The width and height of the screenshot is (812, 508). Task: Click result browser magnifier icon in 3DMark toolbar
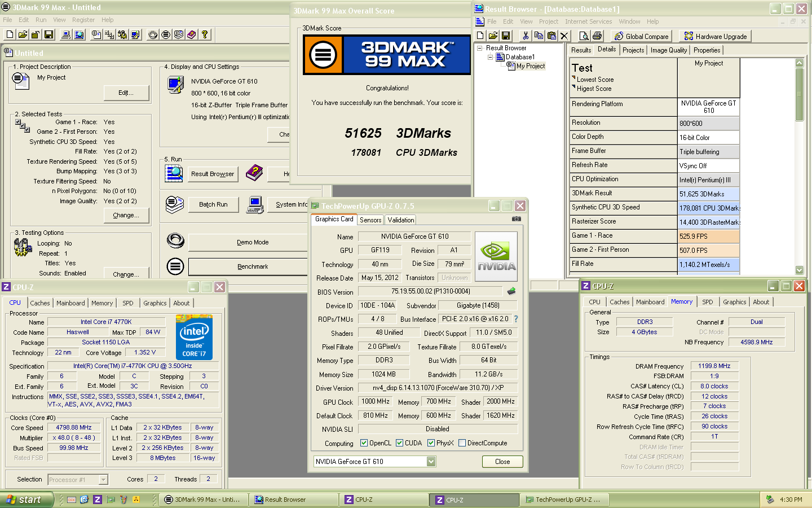point(79,35)
